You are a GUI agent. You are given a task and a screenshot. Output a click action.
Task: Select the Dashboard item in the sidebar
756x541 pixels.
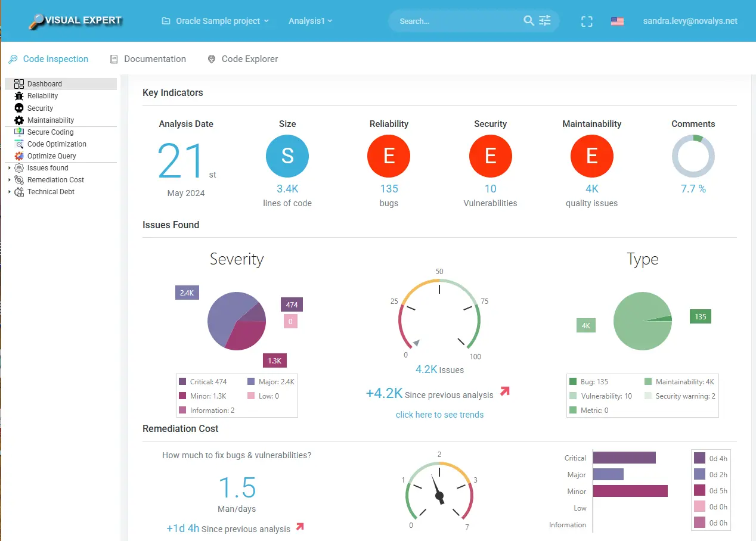point(20,83)
